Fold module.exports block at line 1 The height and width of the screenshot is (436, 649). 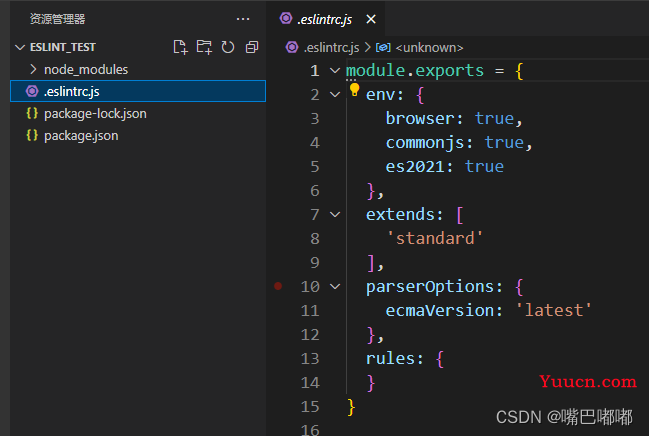coord(335,71)
